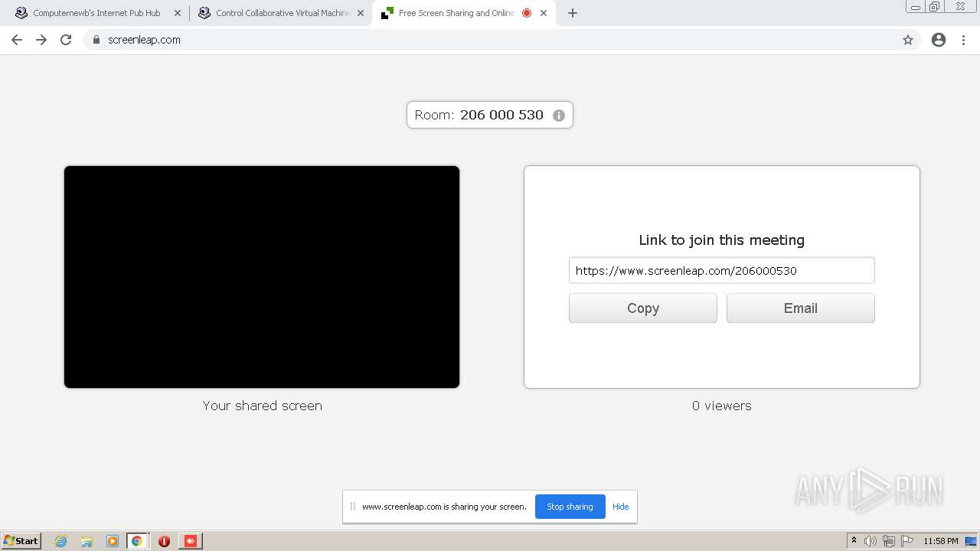Restore down the Chrome window

pyautogui.click(x=935, y=6)
